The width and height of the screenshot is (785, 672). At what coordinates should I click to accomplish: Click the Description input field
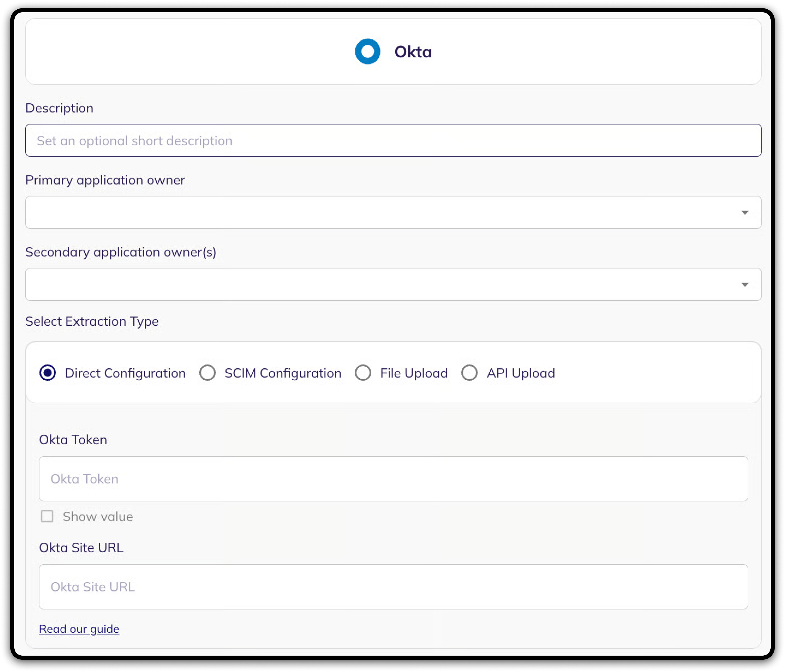coord(393,141)
